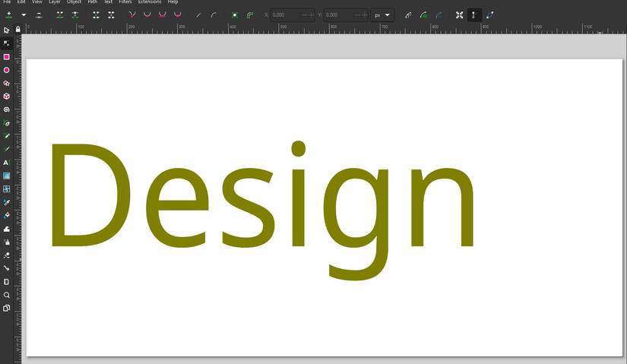Click Insert new nodes button

click(x=9, y=14)
